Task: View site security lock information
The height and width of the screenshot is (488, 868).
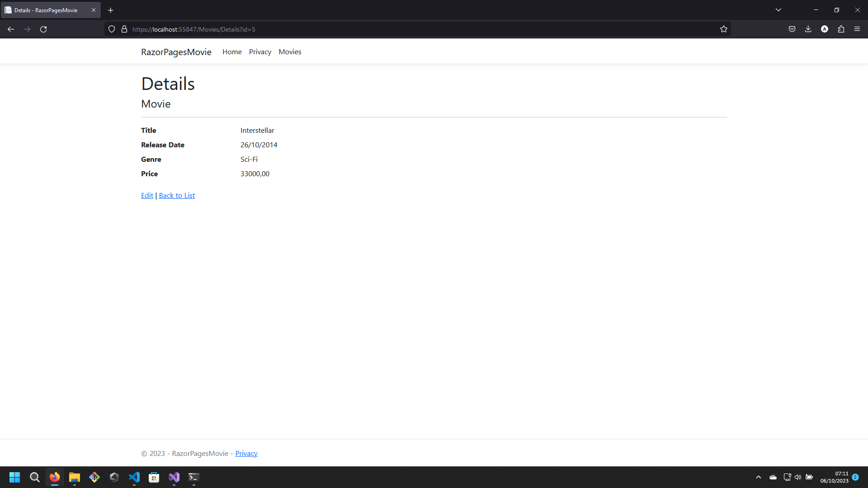Action: pos(124,29)
